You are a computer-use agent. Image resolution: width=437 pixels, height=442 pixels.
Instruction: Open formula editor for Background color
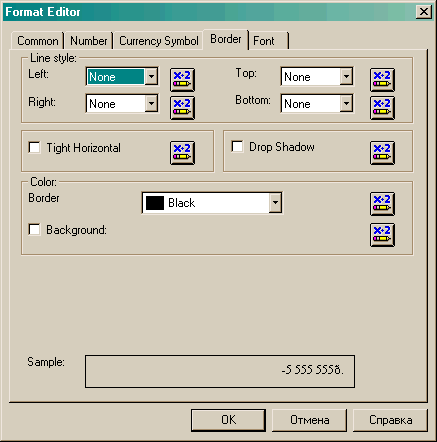382,235
